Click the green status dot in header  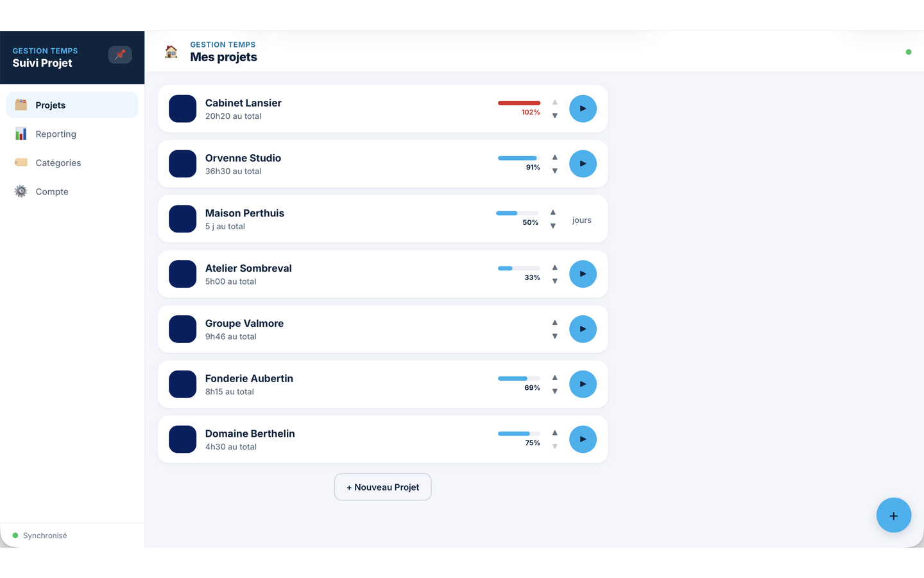909,52
